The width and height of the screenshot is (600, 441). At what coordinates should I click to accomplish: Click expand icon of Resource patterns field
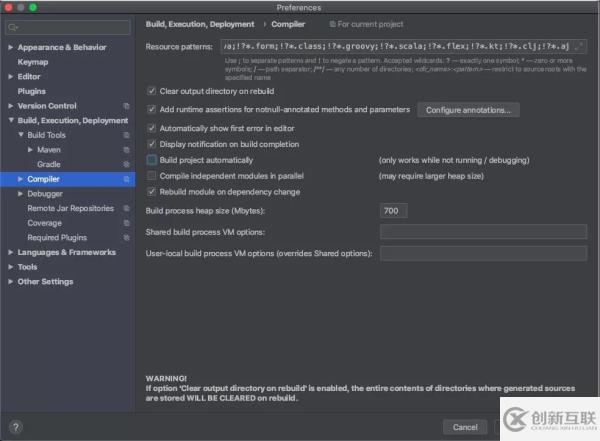pyautogui.click(x=579, y=47)
